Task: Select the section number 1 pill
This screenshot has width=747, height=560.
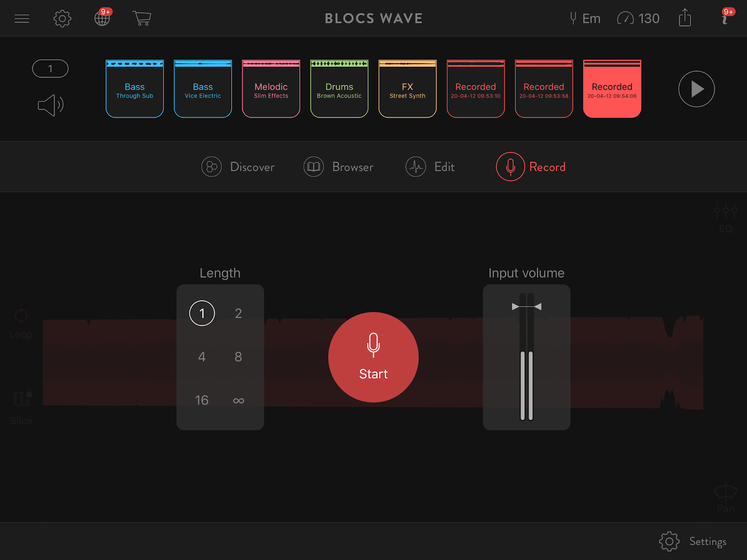Action: coord(50,69)
